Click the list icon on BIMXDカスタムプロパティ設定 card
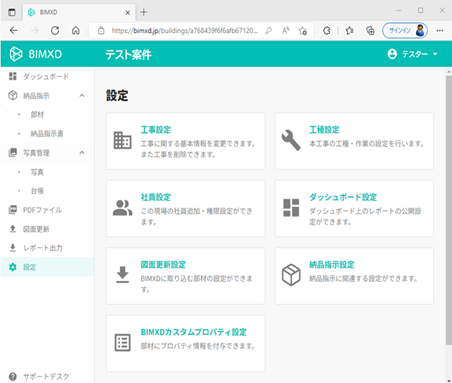 (x=123, y=343)
